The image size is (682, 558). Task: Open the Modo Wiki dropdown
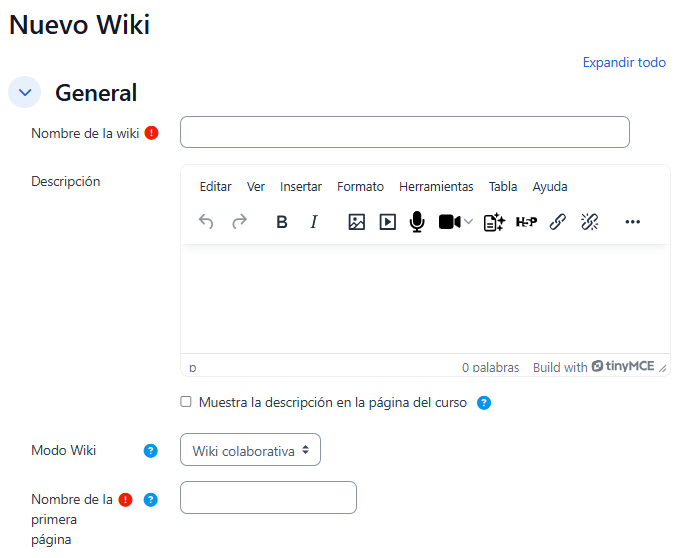pos(250,450)
